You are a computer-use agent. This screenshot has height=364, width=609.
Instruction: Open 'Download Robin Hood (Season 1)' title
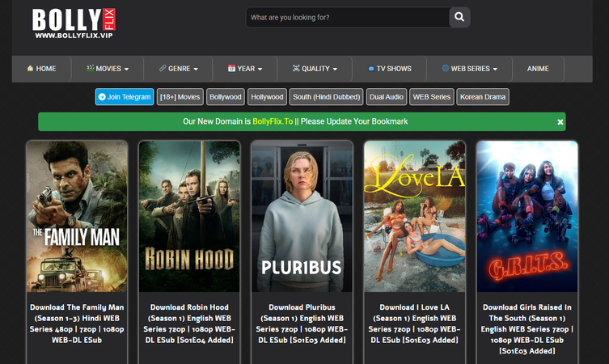(x=189, y=324)
